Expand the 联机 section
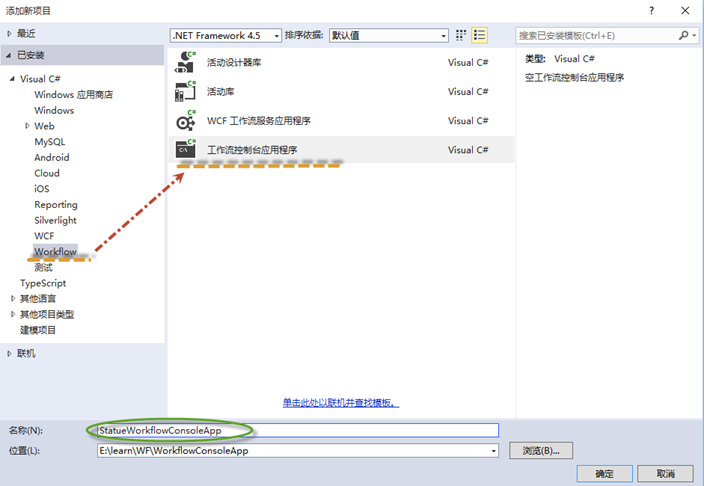The height and width of the screenshot is (486, 704). click(9, 353)
